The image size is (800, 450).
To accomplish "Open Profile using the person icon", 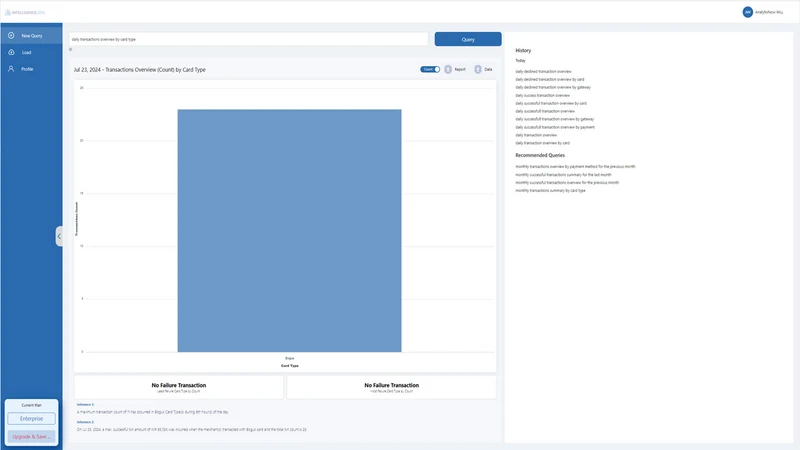I will pyautogui.click(x=11, y=68).
